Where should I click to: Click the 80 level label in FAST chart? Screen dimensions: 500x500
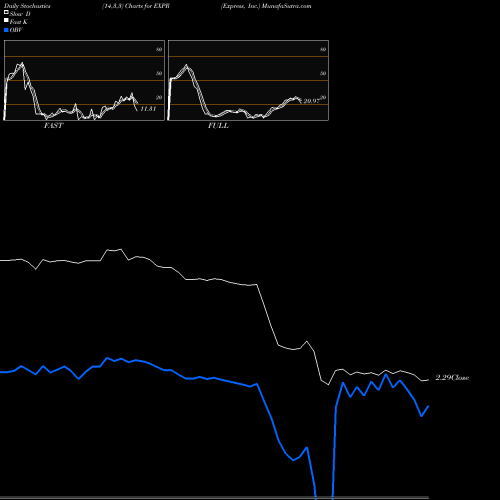(x=159, y=49)
